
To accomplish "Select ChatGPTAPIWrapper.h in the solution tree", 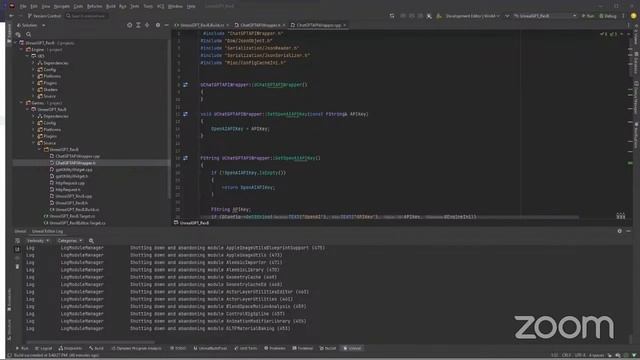I will (x=76, y=163).
